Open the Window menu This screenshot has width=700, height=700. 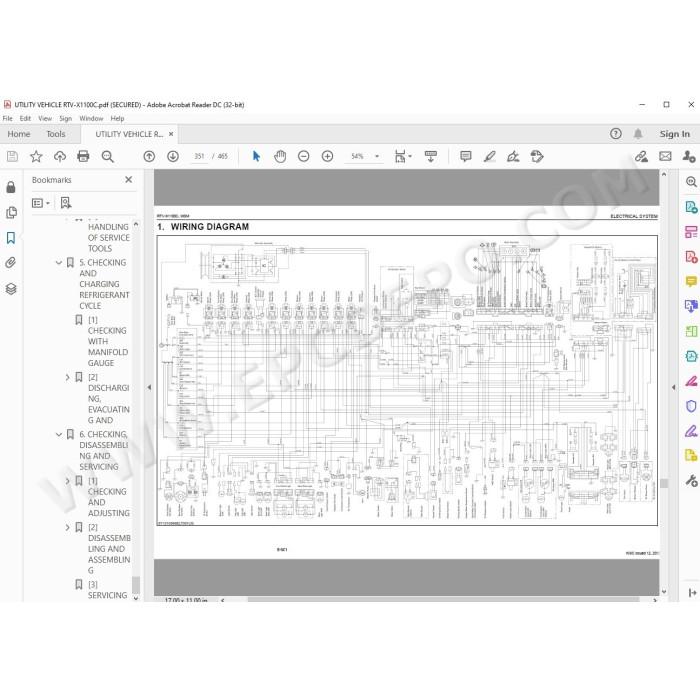tap(91, 118)
